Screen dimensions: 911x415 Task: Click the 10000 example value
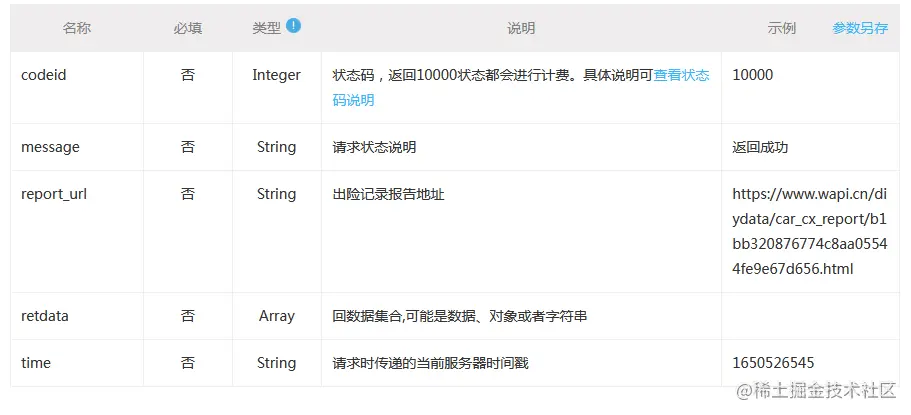753,75
